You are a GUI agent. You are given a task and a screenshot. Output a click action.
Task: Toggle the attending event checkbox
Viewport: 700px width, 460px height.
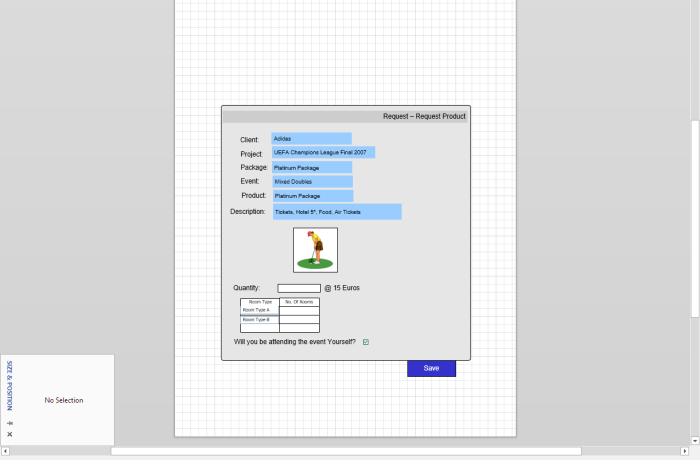click(366, 342)
